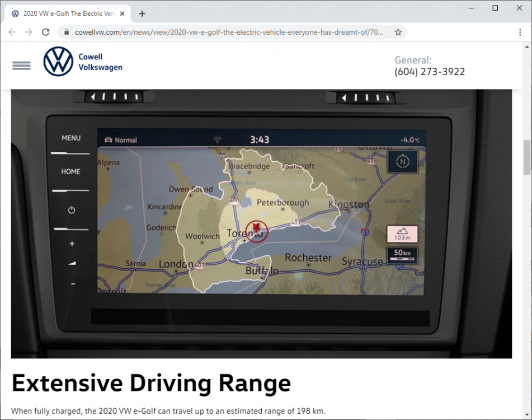Click the scrollbar up arrow

point(526,47)
